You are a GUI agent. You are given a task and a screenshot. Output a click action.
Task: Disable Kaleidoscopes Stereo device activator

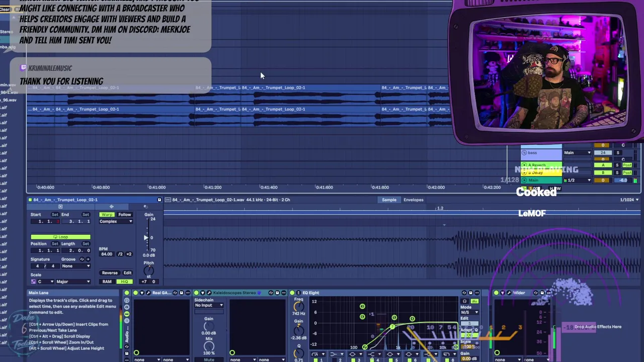click(x=196, y=293)
